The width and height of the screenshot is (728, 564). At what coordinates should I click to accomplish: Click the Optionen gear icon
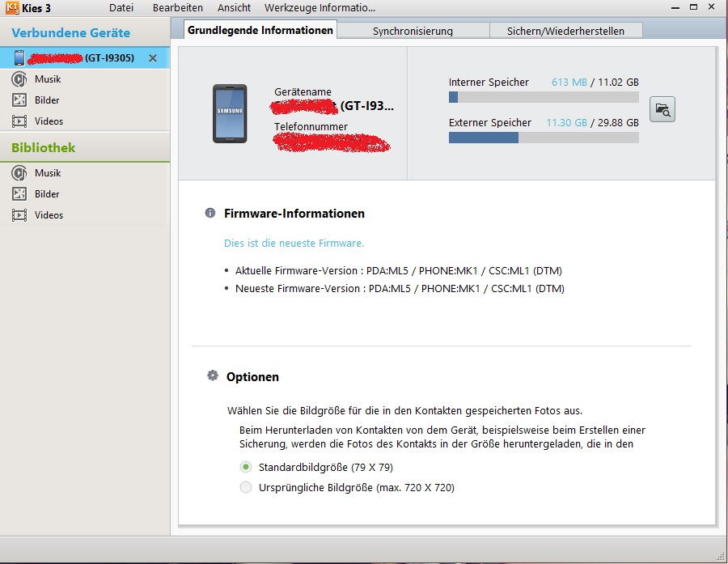213,375
